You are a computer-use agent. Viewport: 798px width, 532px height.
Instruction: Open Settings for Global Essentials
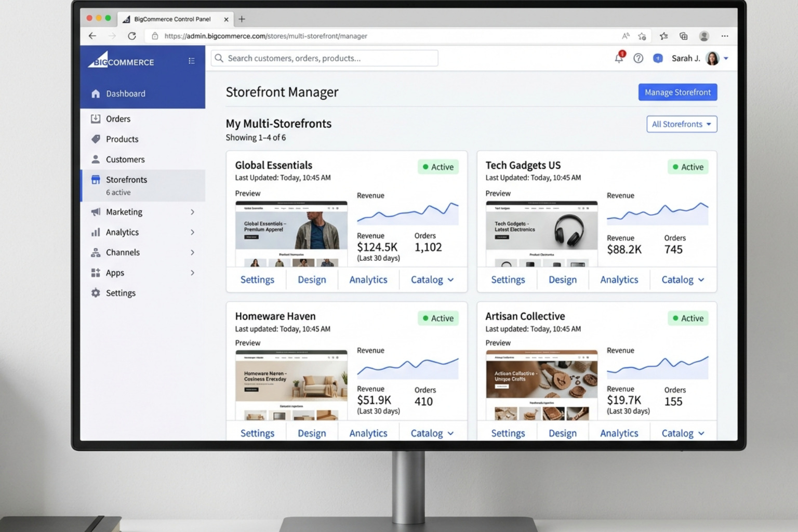(257, 280)
